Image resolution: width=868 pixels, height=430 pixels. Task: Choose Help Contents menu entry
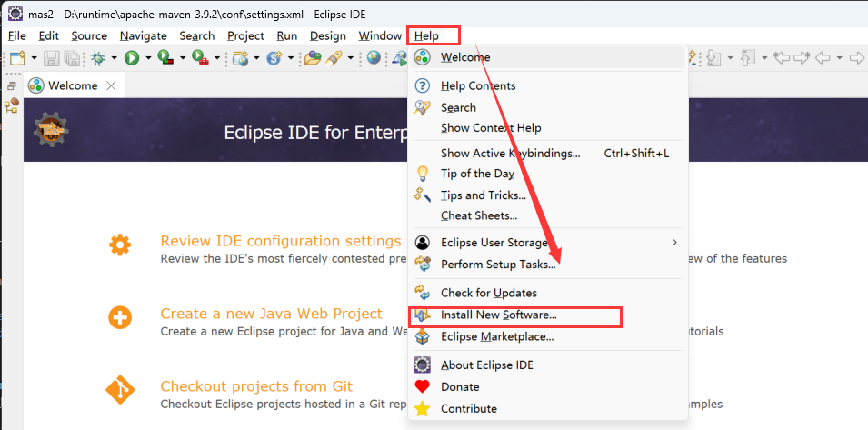pos(548,85)
